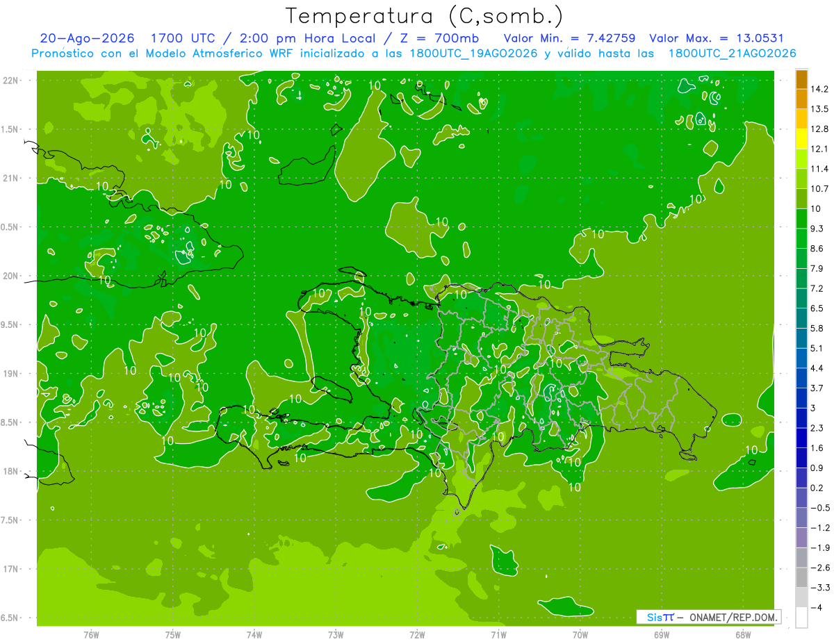This screenshot has height=644, width=834.
Task: Click the '21N' latitude axis label
Action: click(10, 178)
